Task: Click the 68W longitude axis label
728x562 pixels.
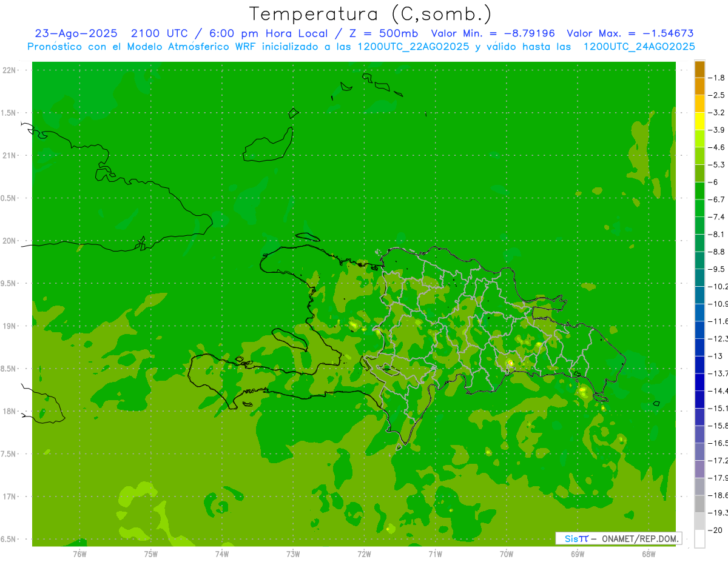Action: (649, 554)
